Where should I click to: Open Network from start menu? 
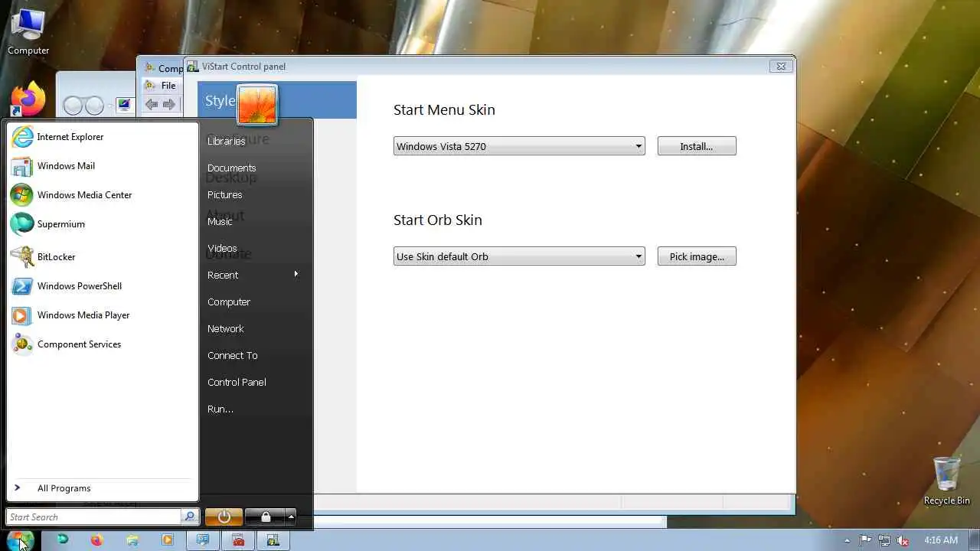tap(225, 329)
